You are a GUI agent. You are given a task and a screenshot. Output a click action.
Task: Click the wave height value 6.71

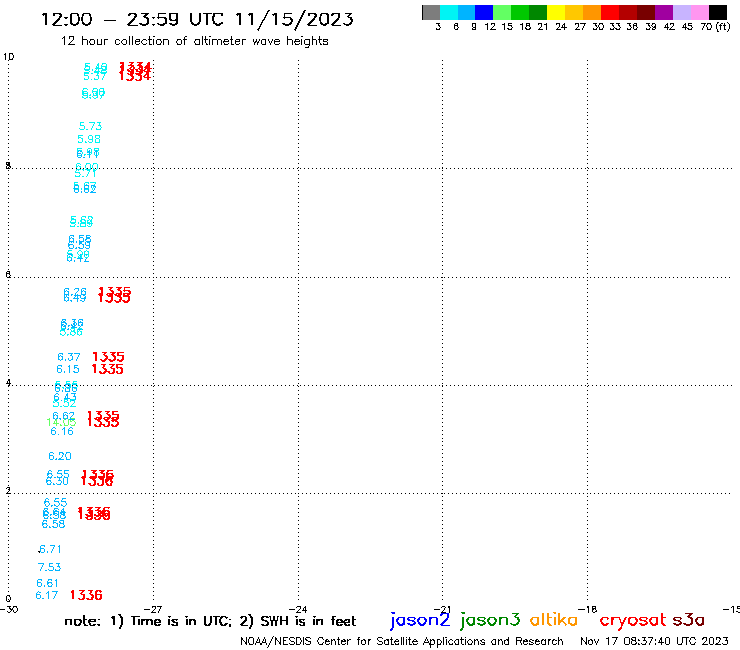point(50,549)
